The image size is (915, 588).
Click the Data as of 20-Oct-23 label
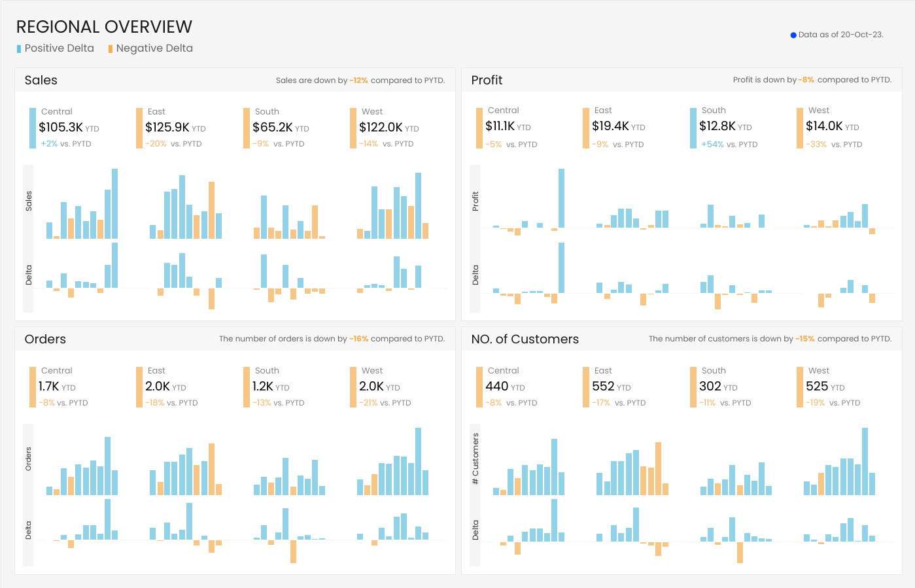pos(840,34)
